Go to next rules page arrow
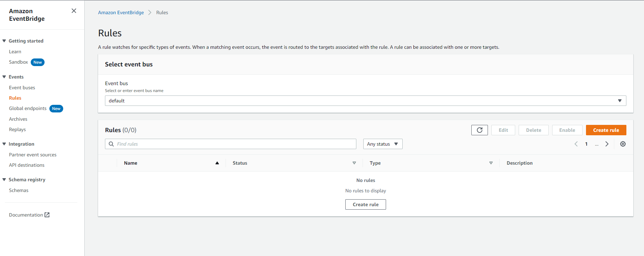 point(607,144)
